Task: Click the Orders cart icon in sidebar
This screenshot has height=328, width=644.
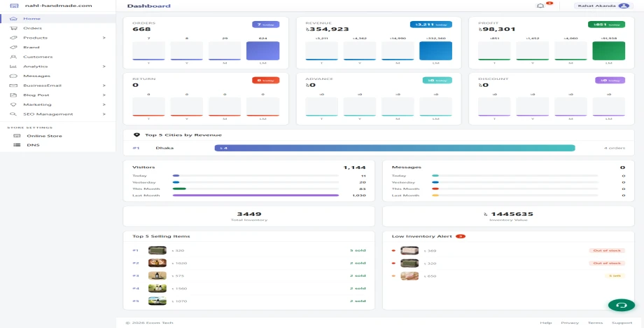Action: [x=13, y=28]
